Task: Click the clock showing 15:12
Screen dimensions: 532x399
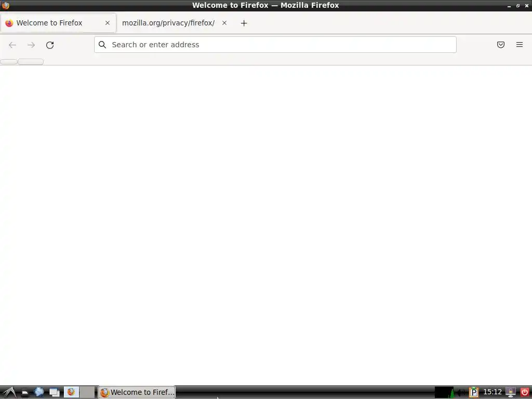Action: [x=493, y=392]
